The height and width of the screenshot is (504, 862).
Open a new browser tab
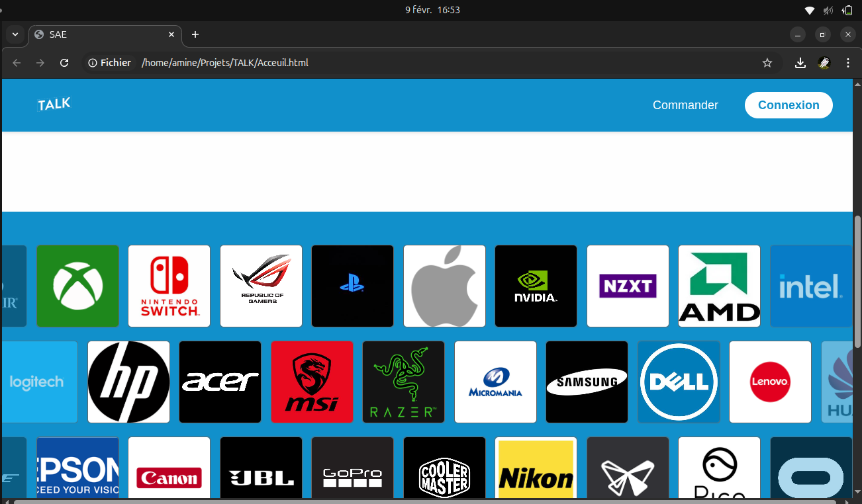click(x=195, y=34)
